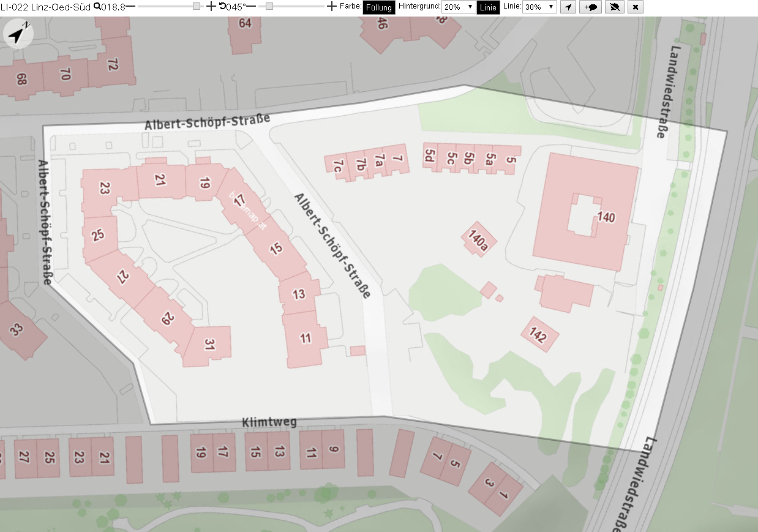Click the navigation arrow toolbar button
The width and height of the screenshot is (758, 532).
(x=568, y=7)
